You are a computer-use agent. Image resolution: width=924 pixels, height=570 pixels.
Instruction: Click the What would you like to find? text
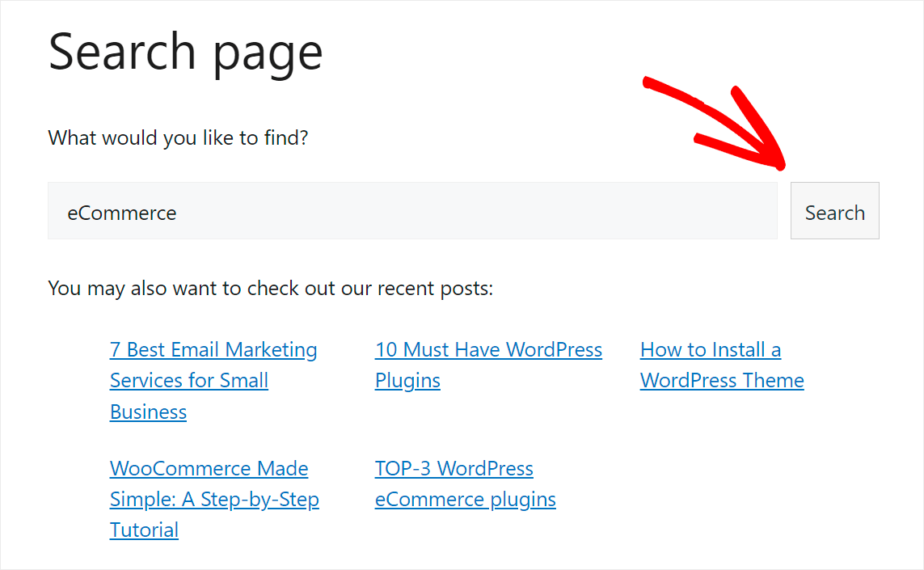(178, 138)
